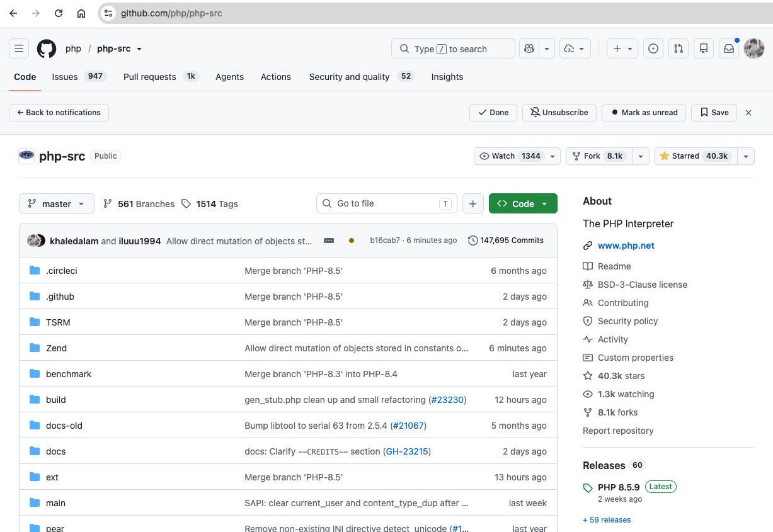Expand the Fork options dropdown arrow
This screenshot has height=532, width=773.
pos(640,156)
